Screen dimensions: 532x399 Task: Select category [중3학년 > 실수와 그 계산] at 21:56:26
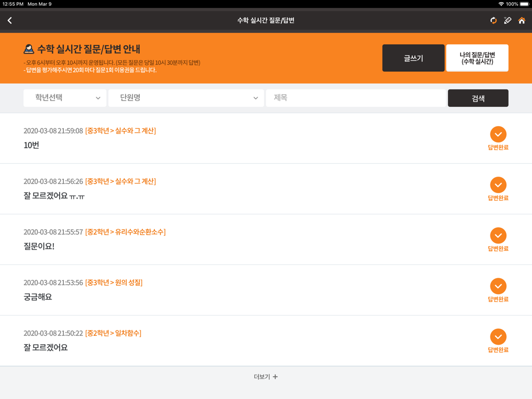120,181
